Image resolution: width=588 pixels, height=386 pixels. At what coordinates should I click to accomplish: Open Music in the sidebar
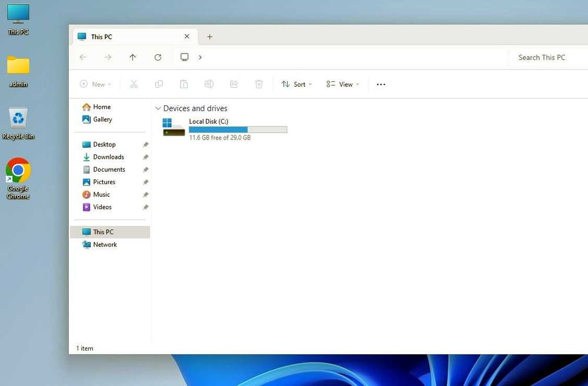(x=96, y=194)
